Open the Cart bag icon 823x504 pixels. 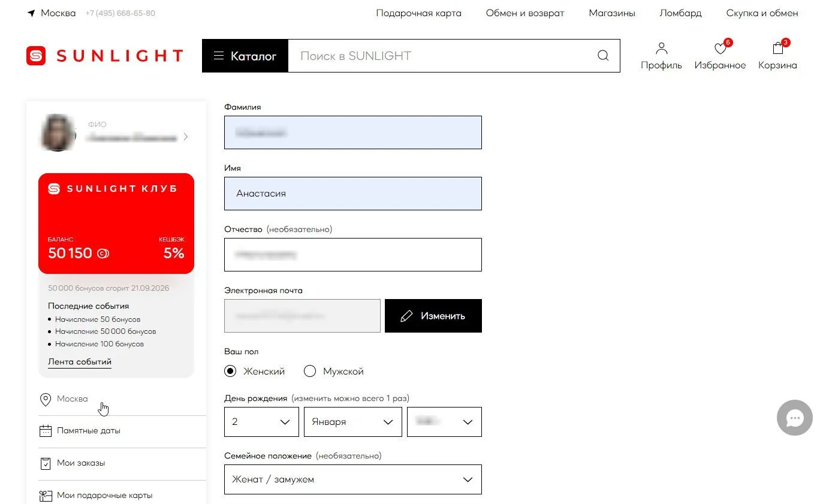[777, 48]
